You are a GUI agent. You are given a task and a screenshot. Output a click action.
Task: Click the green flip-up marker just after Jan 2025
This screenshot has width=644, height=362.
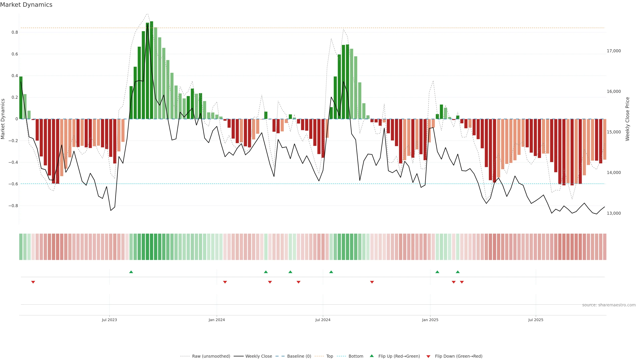point(437,272)
